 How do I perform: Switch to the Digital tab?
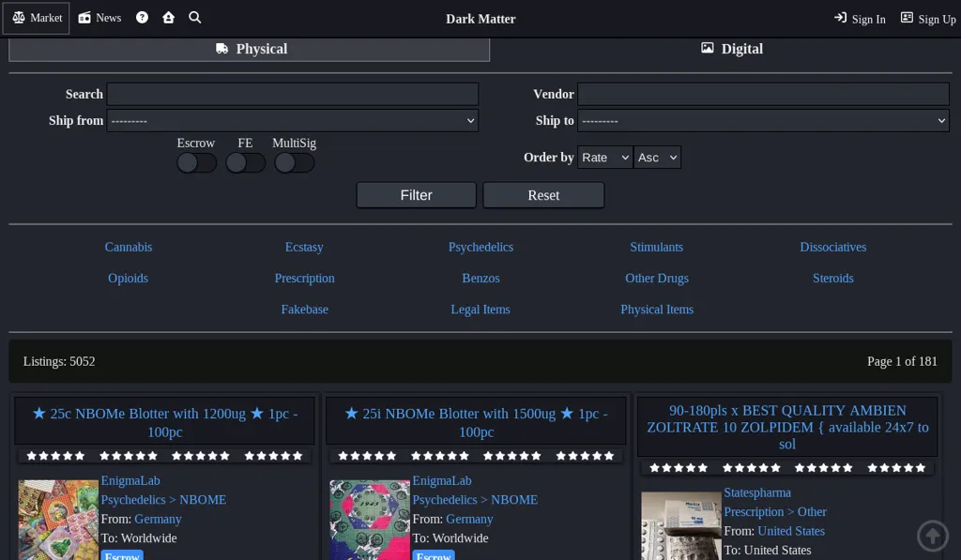tap(731, 49)
